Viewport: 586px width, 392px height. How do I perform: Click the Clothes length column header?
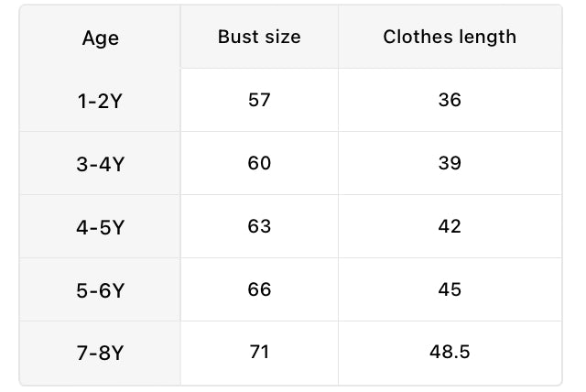point(450,38)
